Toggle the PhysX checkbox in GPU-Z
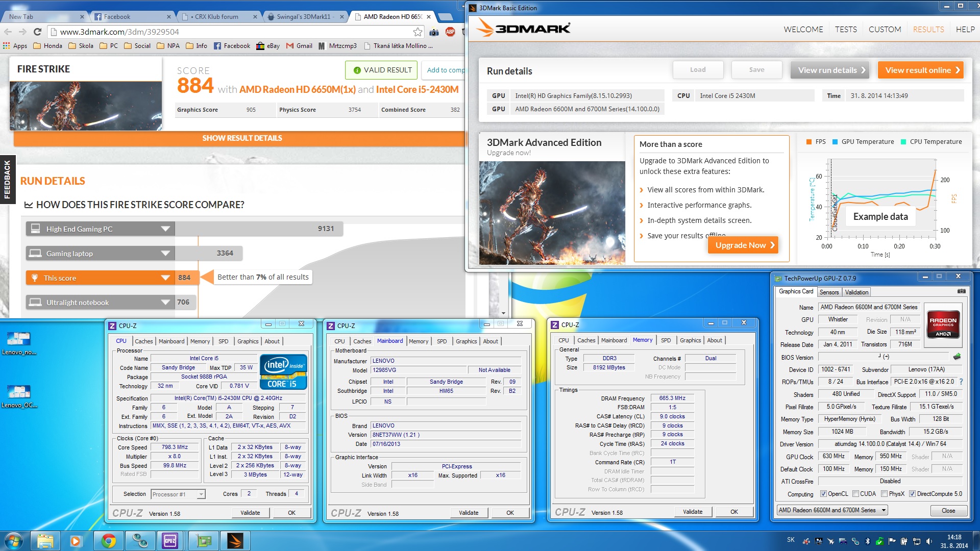980x551 pixels. click(884, 494)
